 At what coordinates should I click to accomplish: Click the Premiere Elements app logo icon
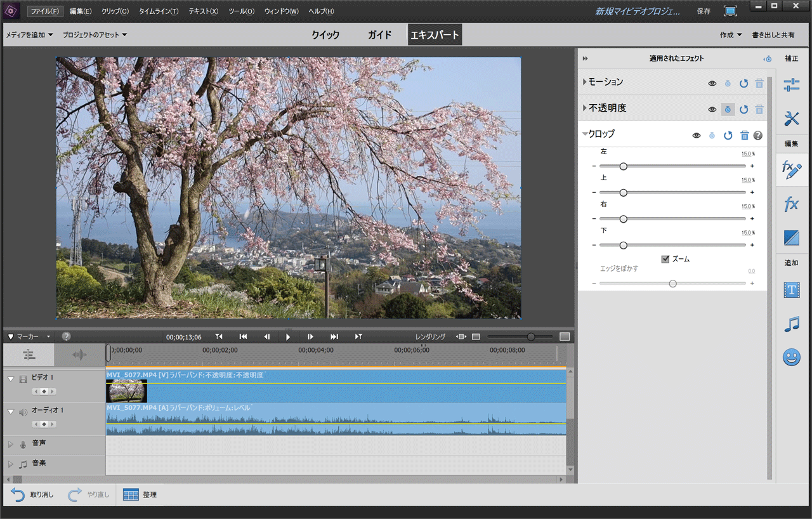click(x=11, y=11)
